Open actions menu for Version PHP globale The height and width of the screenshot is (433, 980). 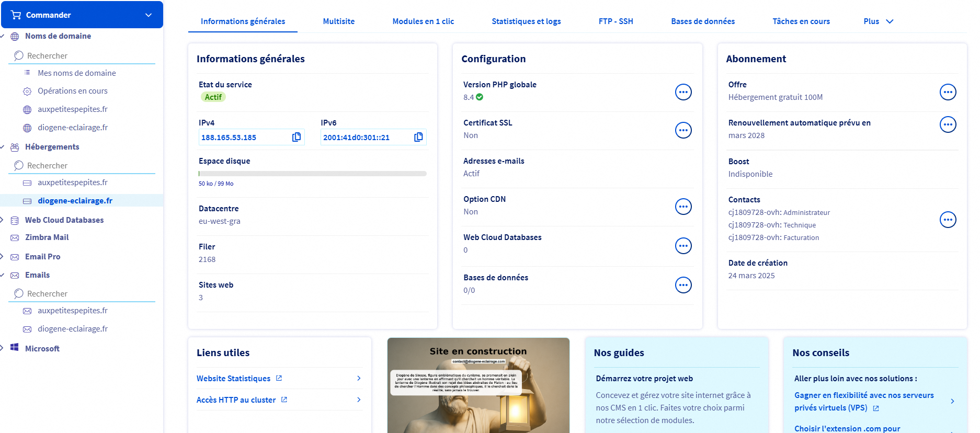point(683,92)
